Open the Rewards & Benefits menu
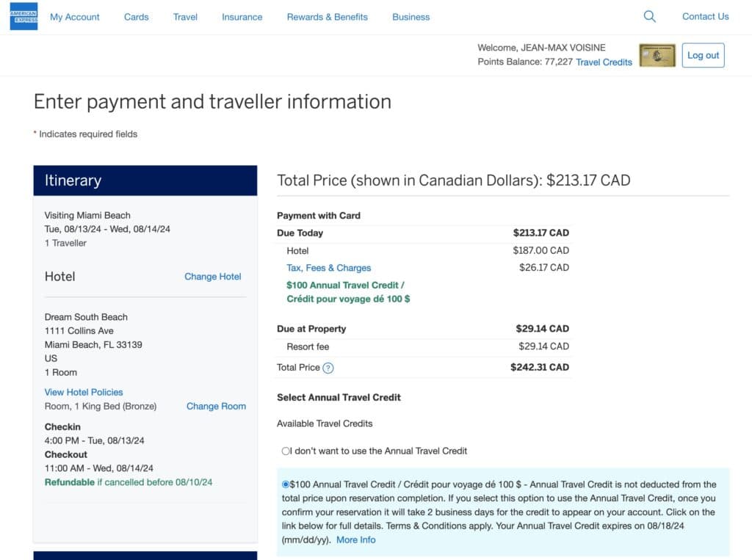This screenshot has height=560, width=752. point(327,17)
